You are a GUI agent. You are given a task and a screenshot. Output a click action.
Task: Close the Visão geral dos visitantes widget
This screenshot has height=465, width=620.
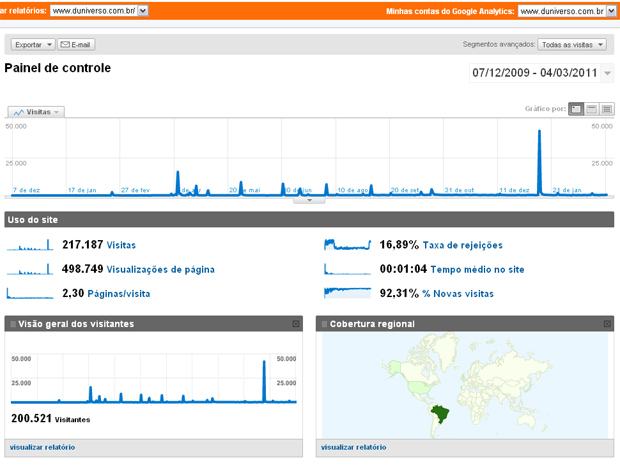point(296,324)
